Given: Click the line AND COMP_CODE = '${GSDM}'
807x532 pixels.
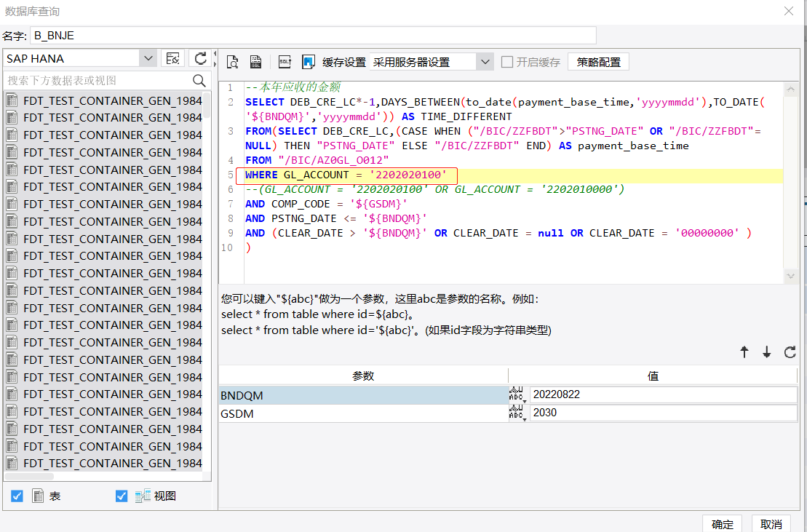Looking at the screenshot, I should (326, 204).
